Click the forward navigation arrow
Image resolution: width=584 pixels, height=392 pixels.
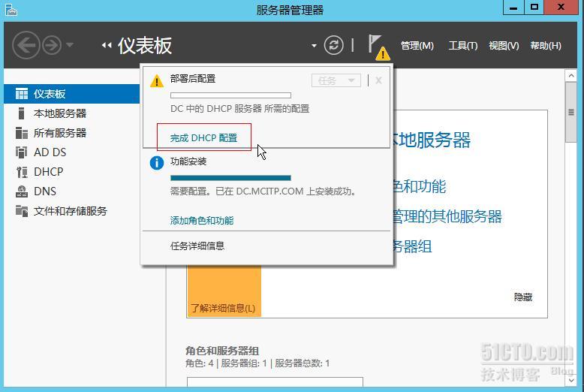[51, 46]
